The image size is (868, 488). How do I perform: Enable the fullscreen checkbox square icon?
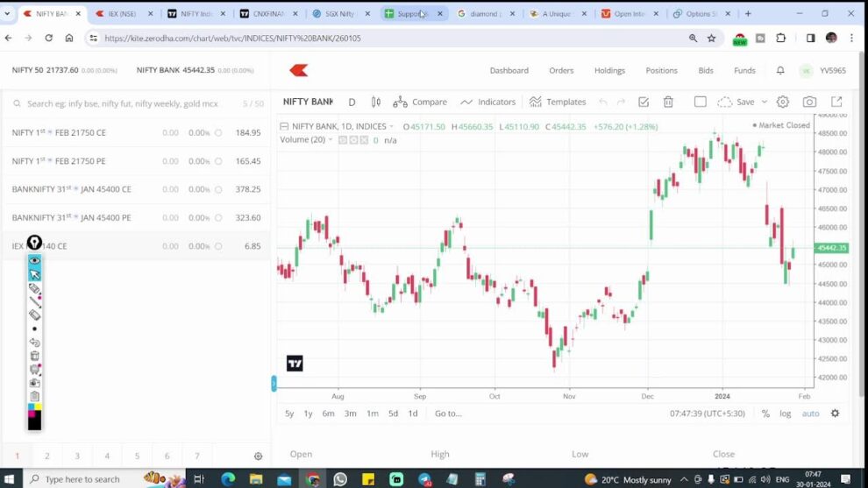pos(700,102)
